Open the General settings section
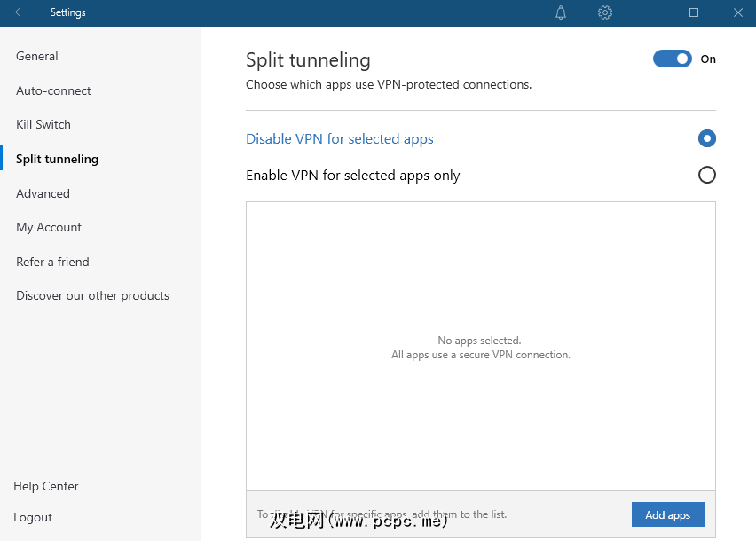 [x=37, y=56]
